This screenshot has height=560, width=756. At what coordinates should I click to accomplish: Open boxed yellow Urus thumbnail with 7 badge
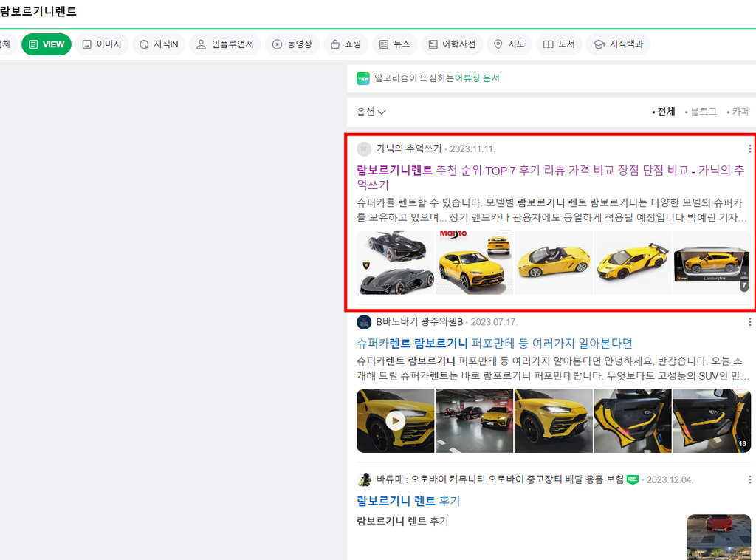[712, 262]
